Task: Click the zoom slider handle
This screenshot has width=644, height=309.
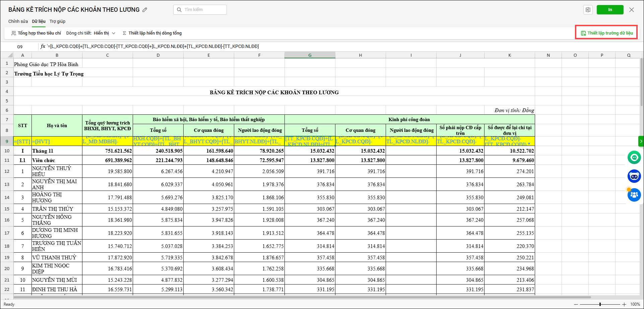Action: [600, 304]
